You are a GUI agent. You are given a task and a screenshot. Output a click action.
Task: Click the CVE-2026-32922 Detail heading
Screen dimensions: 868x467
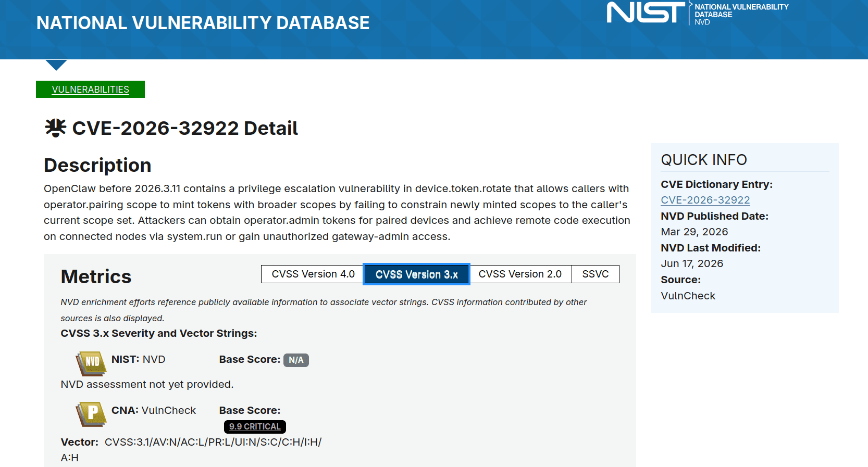point(185,128)
